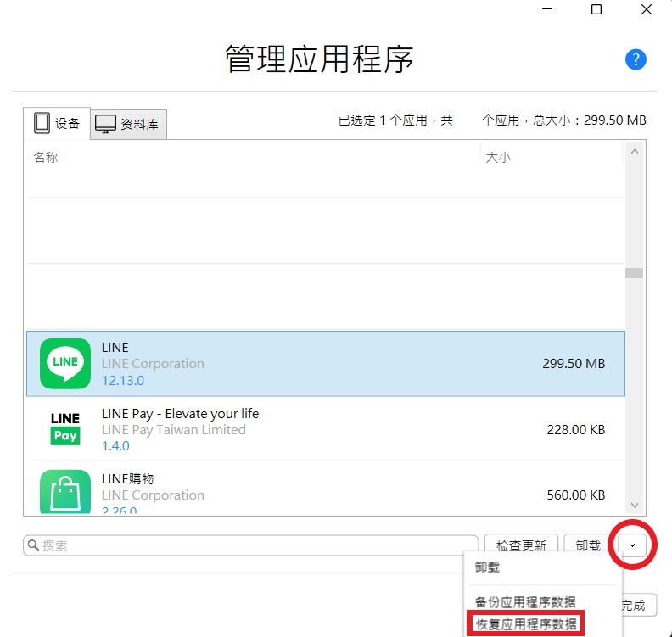
Task: Choose 备份应用程序数据 from the menu
Action: tap(526, 601)
